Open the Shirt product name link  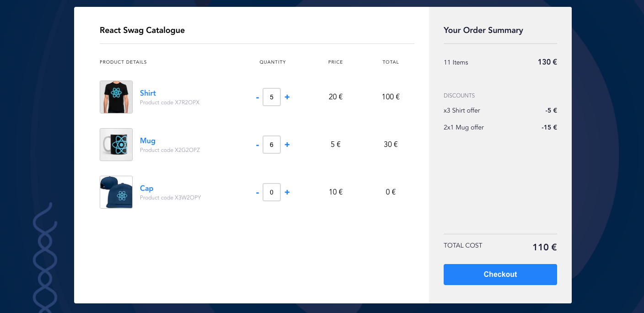pyautogui.click(x=148, y=93)
